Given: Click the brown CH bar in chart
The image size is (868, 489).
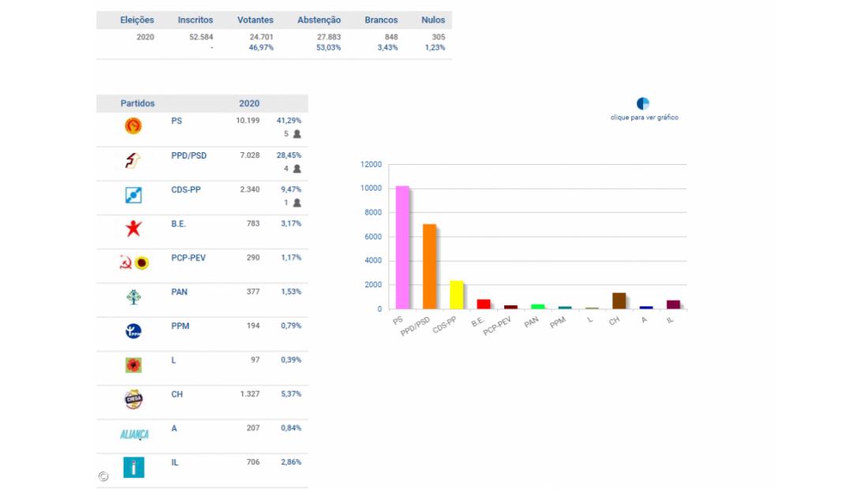Looking at the screenshot, I should 619,300.
